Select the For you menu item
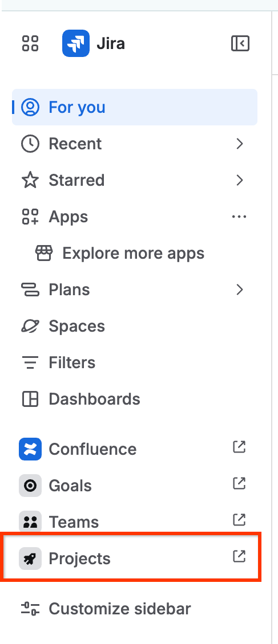The width and height of the screenshot is (278, 644). pos(135,107)
